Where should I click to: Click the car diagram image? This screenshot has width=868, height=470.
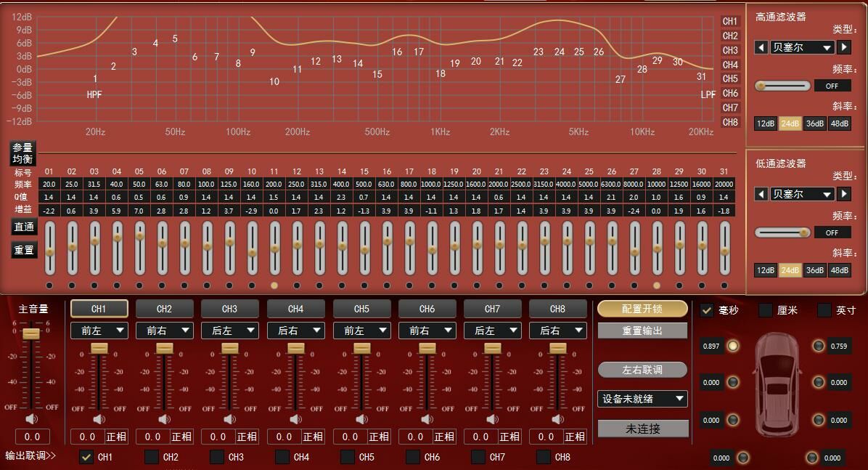pos(776,380)
